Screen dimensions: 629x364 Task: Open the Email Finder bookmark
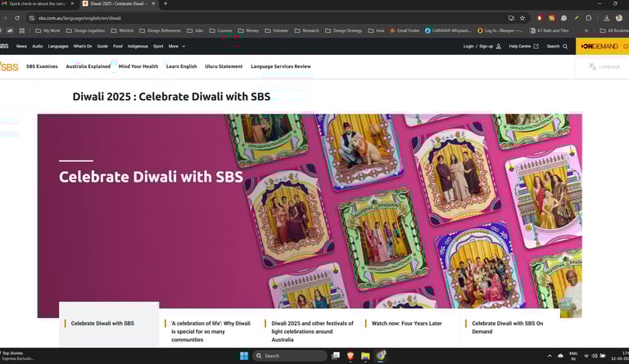coord(405,30)
